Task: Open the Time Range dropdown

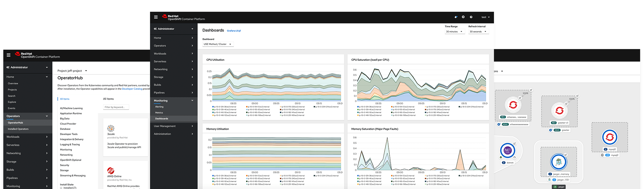Action: pos(455,32)
